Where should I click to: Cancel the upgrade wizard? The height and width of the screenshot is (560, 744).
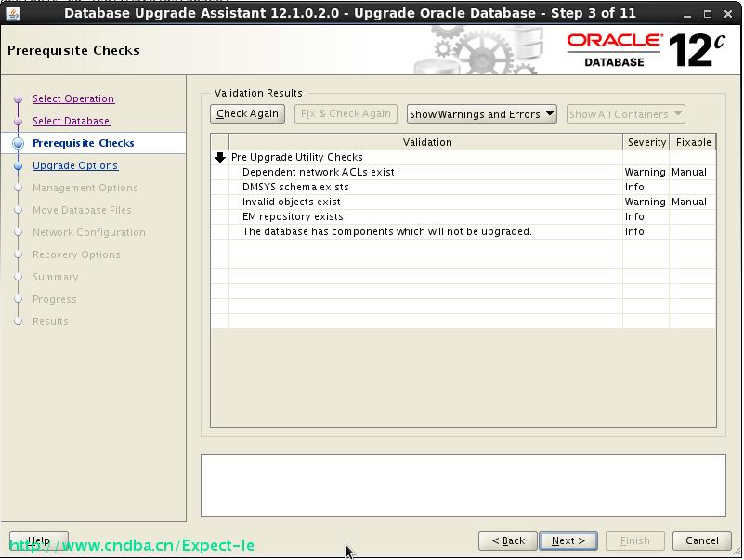click(702, 540)
